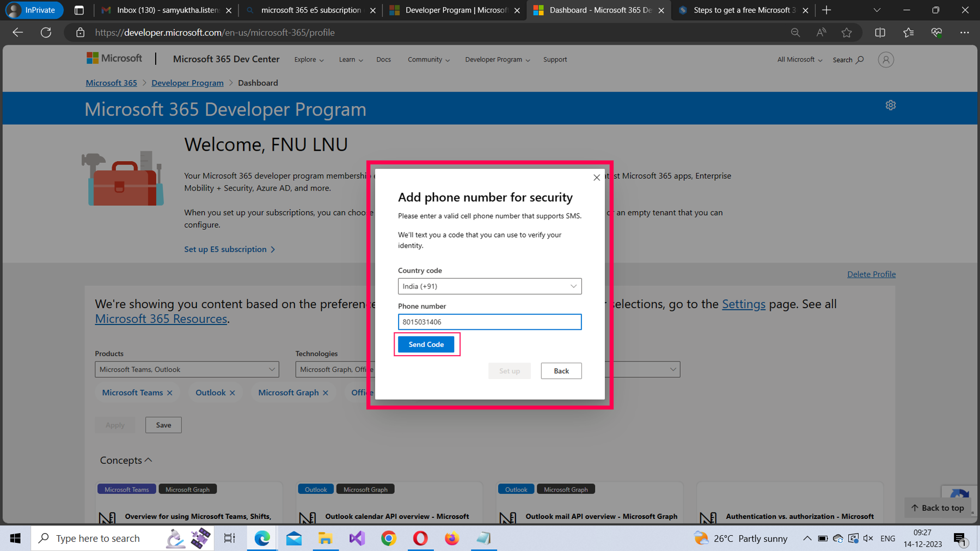
Task: Open Firefox from taskbar
Action: (452, 538)
